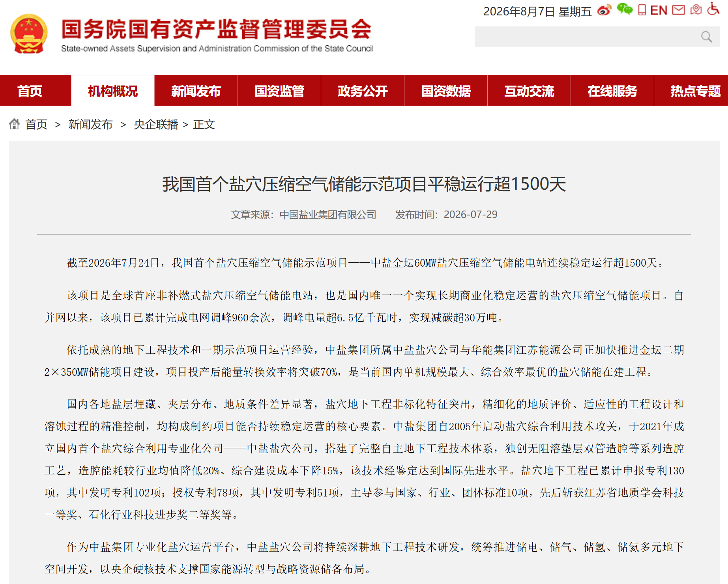The height and width of the screenshot is (584, 728).
Task: Switch to English via EN
Action: 659,10
